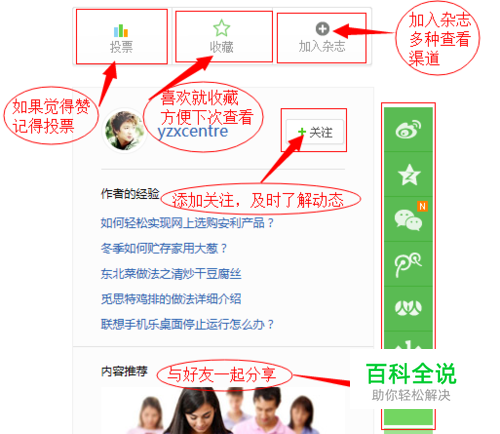Share to Renren icon

(x=408, y=309)
